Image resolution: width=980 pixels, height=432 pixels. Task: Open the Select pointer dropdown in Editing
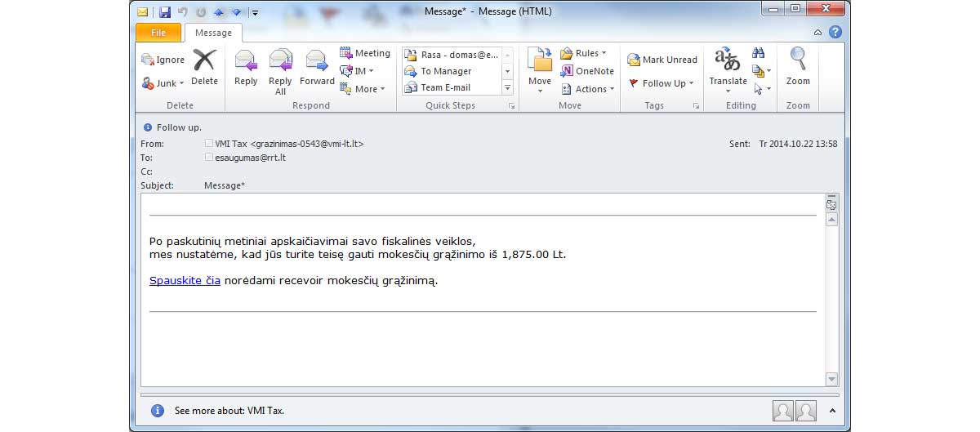click(761, 89)
